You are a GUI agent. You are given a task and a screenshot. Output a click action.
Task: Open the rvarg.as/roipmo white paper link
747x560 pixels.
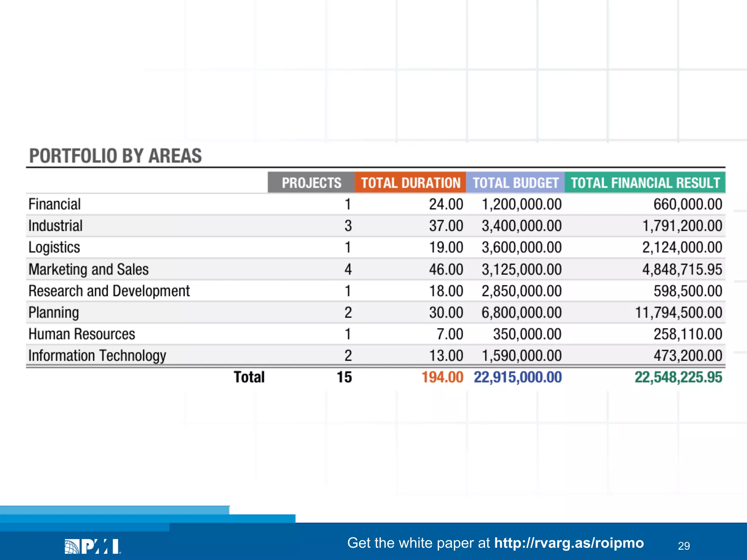(x=569, y=543)
